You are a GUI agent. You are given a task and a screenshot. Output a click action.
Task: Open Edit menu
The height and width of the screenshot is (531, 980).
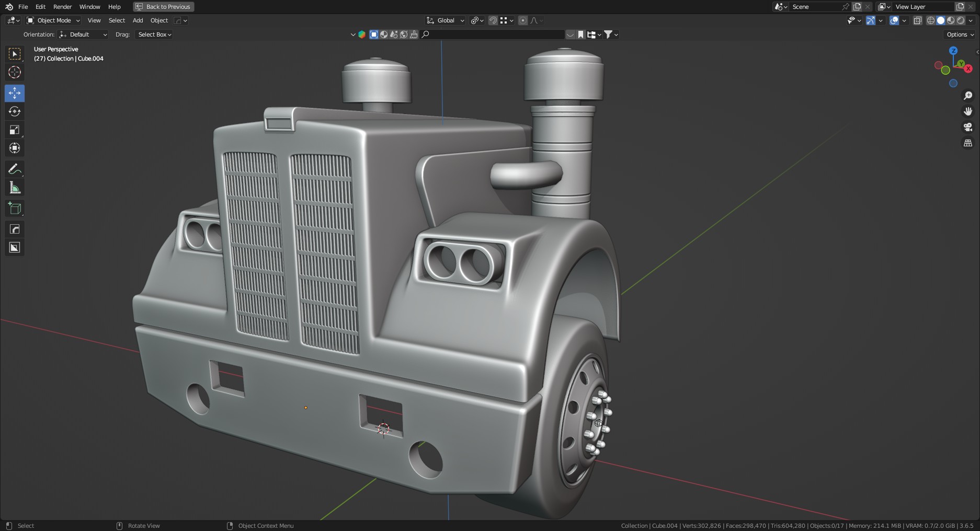(x=40, y=7)
